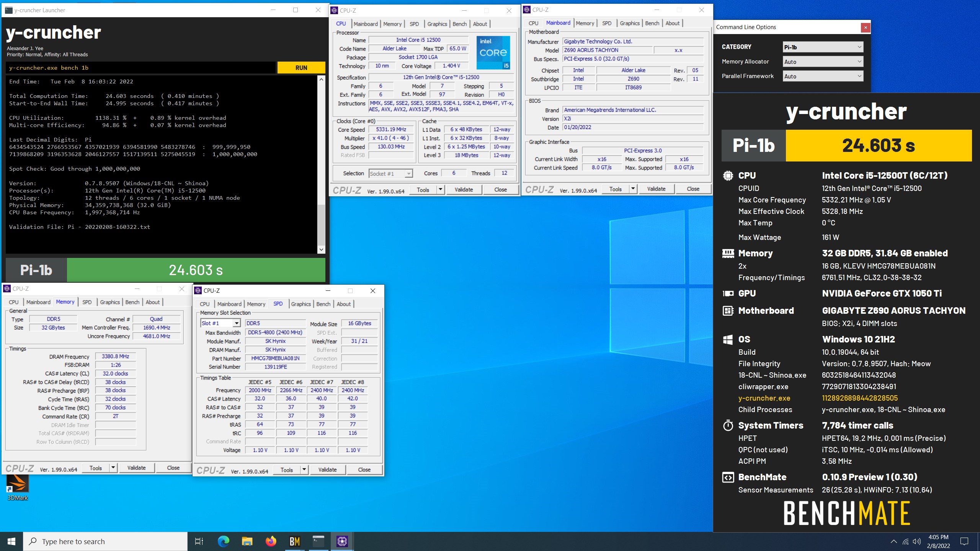
Task: Open CPU tab in CPU-Z Memory window
Action: pyautogui.click(x=14, y=302)
